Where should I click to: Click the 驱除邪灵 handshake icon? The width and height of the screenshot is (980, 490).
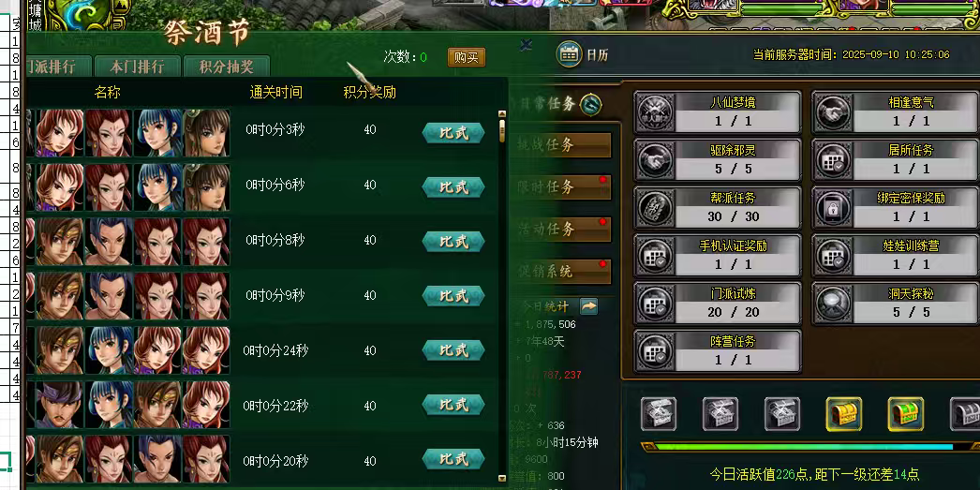pos(655,160)
